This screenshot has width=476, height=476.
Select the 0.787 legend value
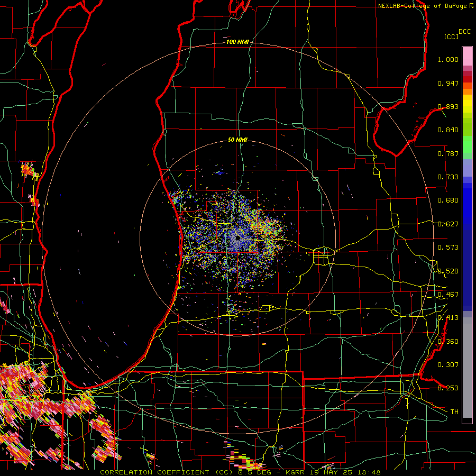pyautogui.click(x=448, y=153)
